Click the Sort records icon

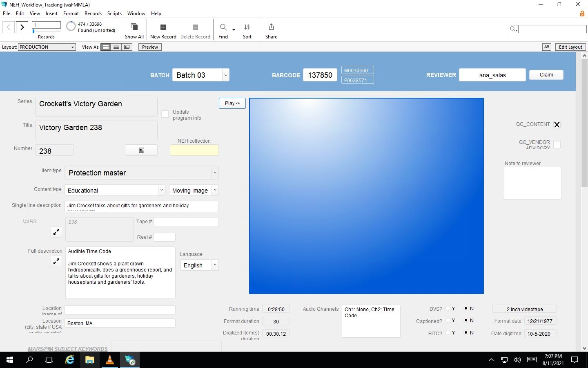pyautogui.click(x=247, y=27)
